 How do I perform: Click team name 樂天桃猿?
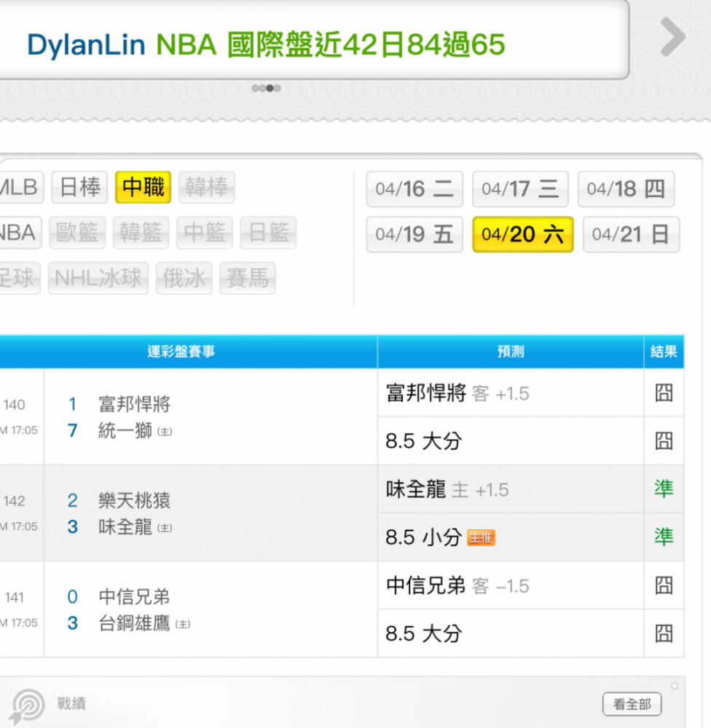pos(134,501)
